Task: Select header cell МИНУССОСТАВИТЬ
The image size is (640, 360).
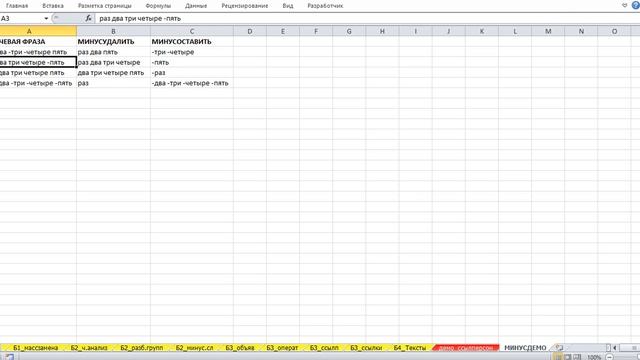Action: pos(192,42)
